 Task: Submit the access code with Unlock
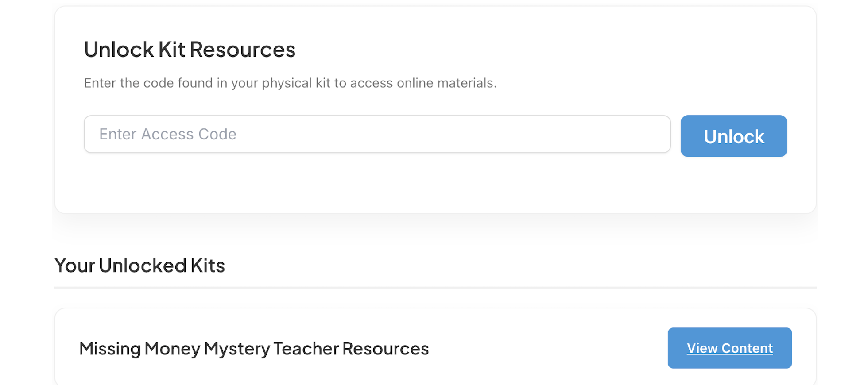click(x=733, y=136)
